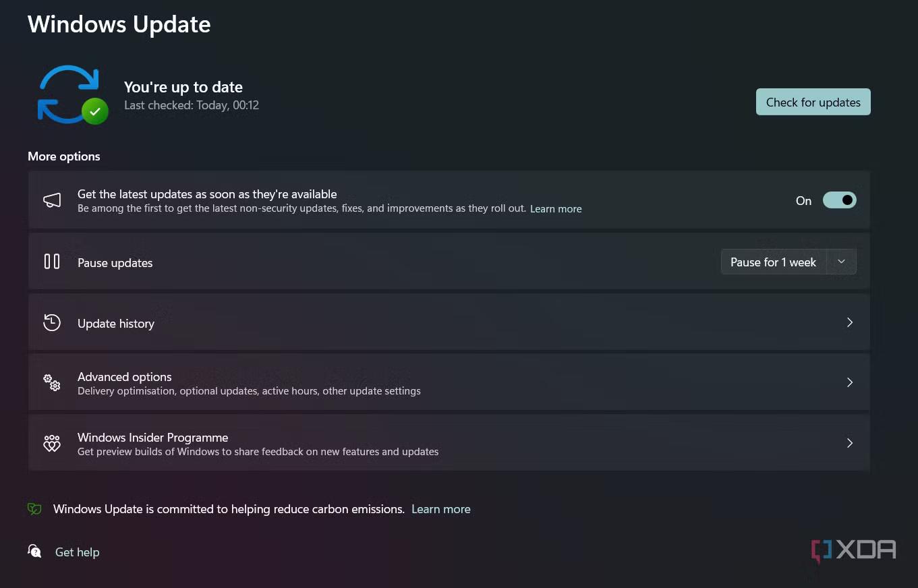The width and height of the screenshot is (918, 588).
Task: Click the green leaf carbon emissions icon
Action: [x=34, y=508]
